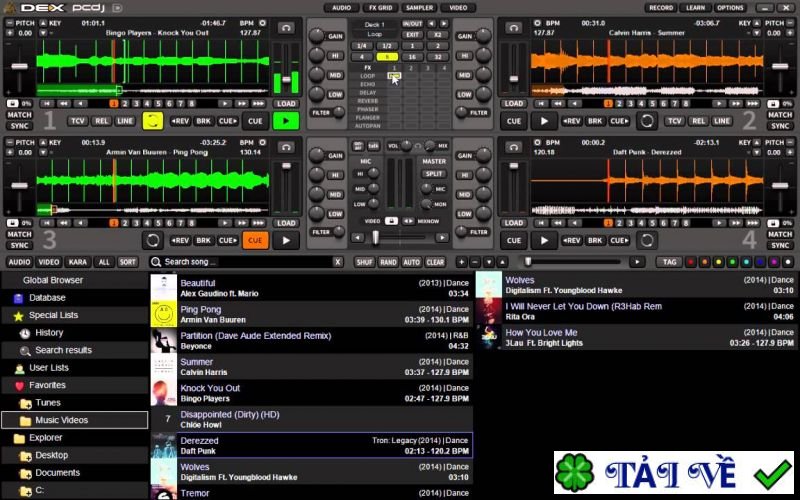
Task: Start playback on deck 3
Action: (x=286, y=240)
